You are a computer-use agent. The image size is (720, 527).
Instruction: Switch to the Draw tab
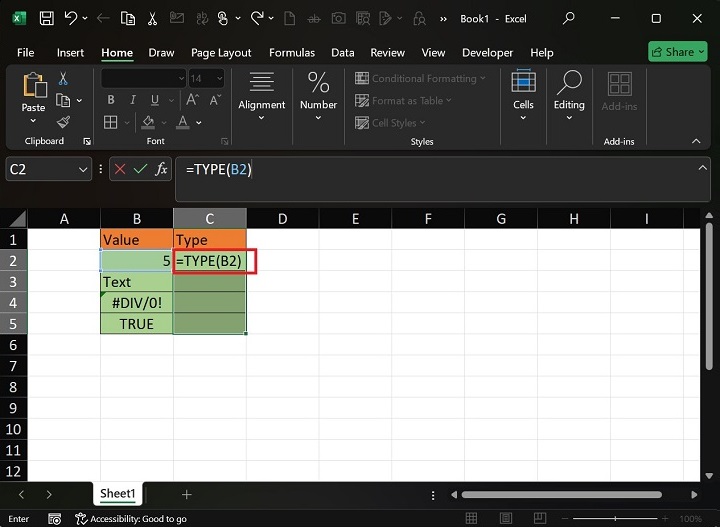[161, 52]
